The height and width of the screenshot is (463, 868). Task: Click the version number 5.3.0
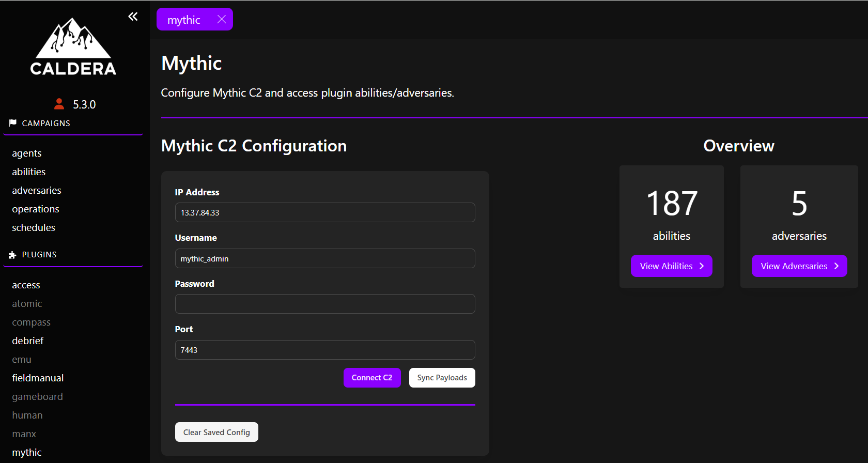84,104
